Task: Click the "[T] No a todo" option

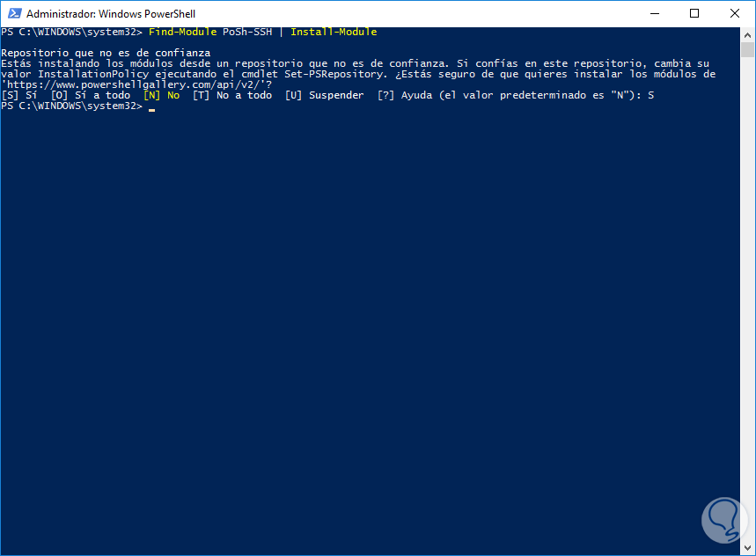Action: pyautogui.click(x=231, y=95)
